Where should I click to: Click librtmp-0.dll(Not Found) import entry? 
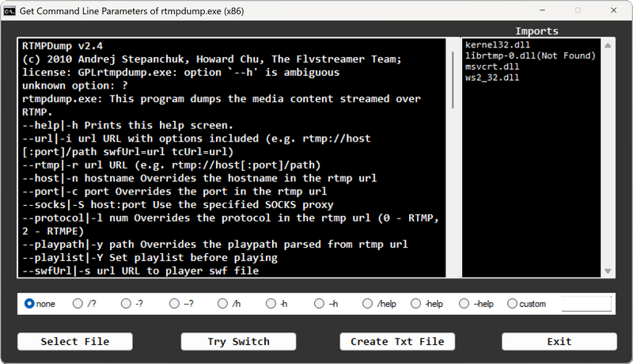coord(530,55)
